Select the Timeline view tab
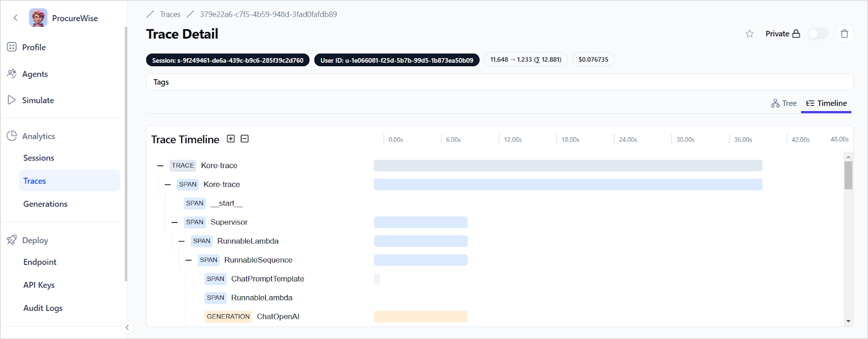 pos(826,103)
